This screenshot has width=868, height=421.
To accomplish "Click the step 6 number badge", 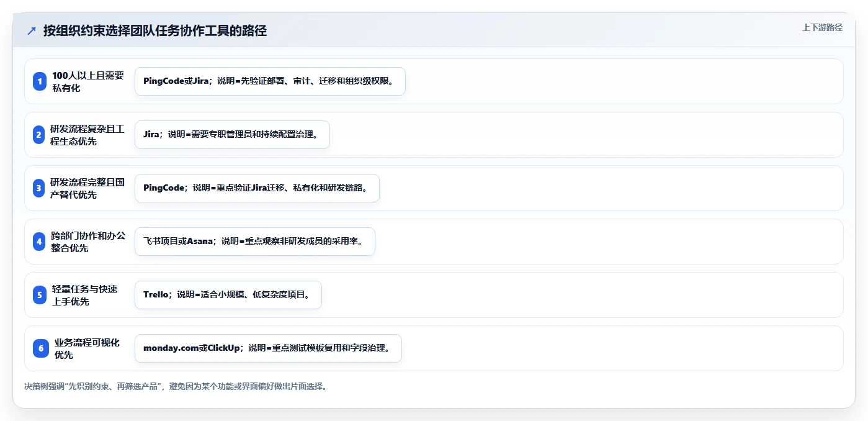I will [x=41, y=348].
